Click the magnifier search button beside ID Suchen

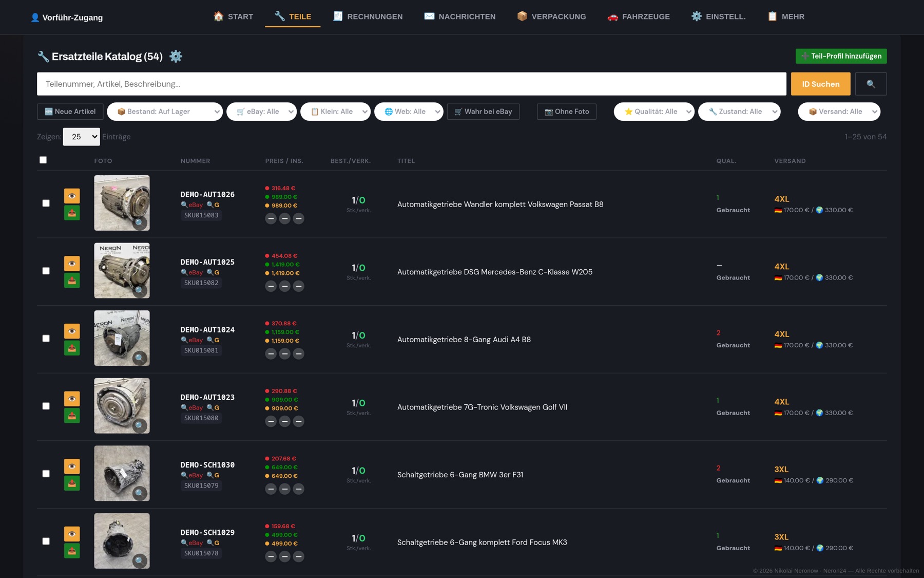click(x=871, y=84)
